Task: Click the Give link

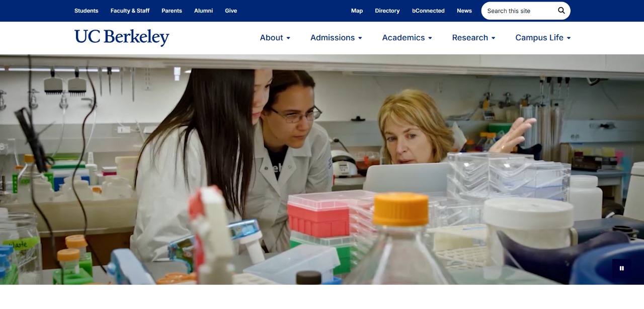Action: tap(231, 11)
